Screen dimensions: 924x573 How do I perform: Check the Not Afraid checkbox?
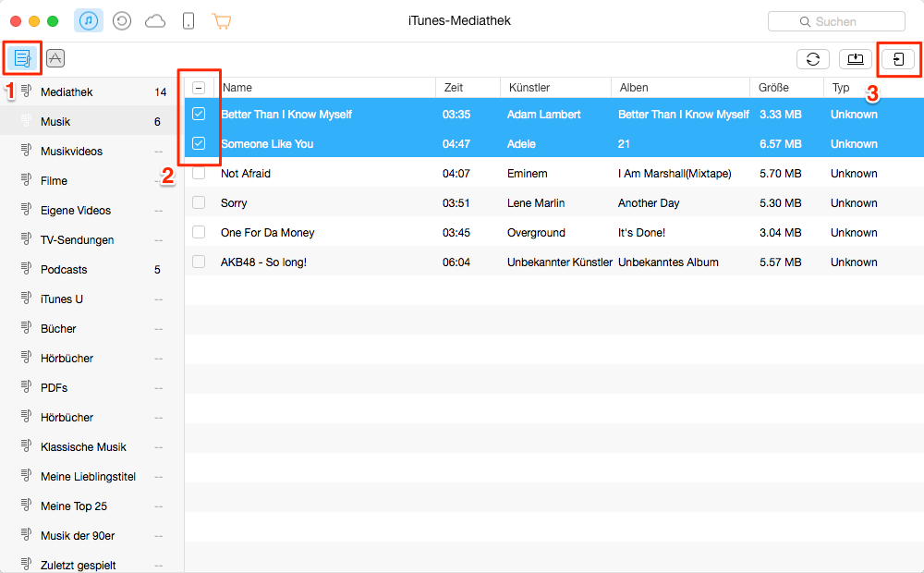[x=199, y=173]
